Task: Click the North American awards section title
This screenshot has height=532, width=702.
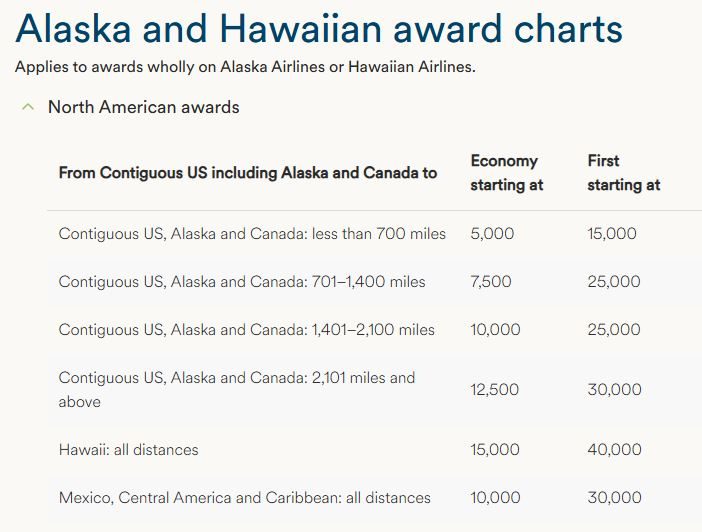Action: pos(143,107)
